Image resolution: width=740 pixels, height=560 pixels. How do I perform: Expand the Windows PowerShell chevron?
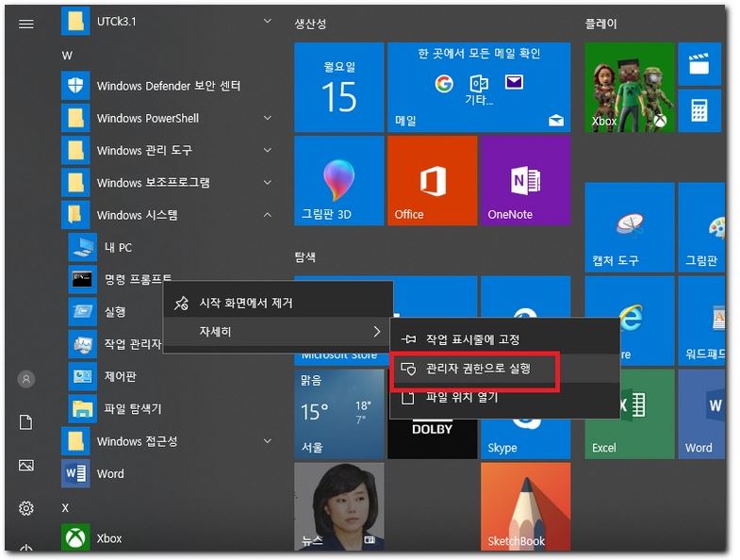[268, 118]
